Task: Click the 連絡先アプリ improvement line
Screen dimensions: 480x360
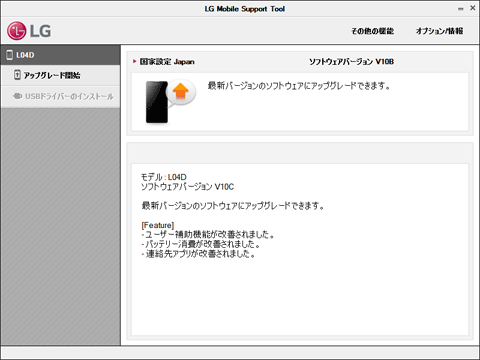Action: click(198, 254)
